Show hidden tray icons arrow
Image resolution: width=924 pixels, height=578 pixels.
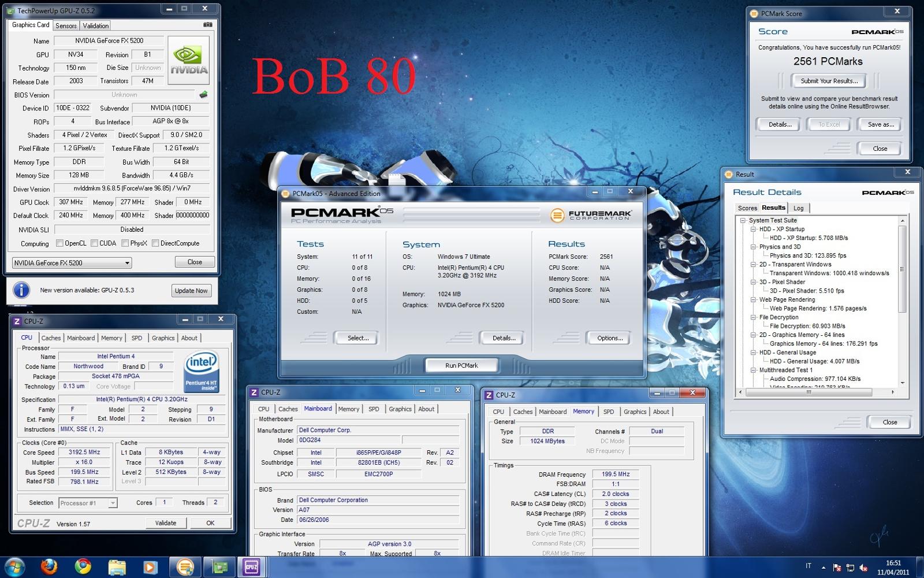point(824,567)
